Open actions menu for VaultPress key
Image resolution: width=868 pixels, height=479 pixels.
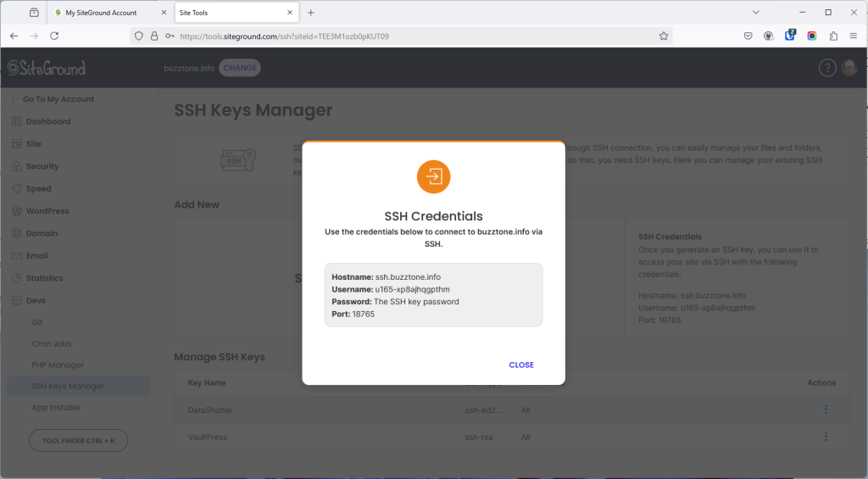pyautogui.click(x=826, y=437)
